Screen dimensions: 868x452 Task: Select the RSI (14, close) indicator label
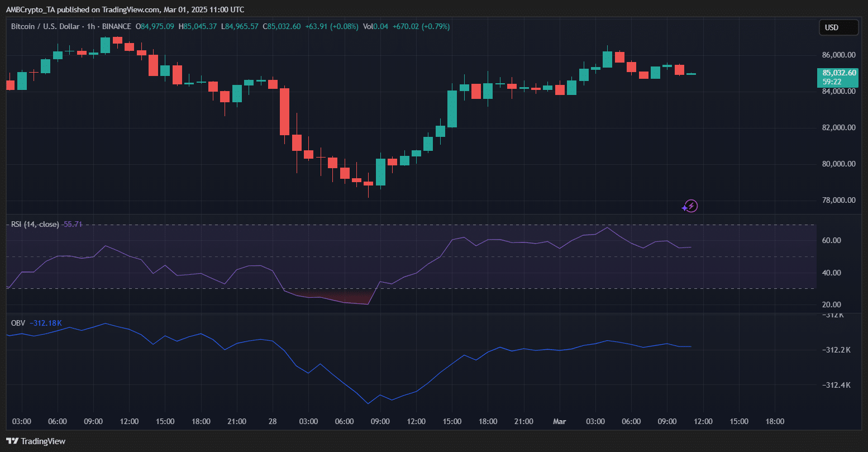35,224
